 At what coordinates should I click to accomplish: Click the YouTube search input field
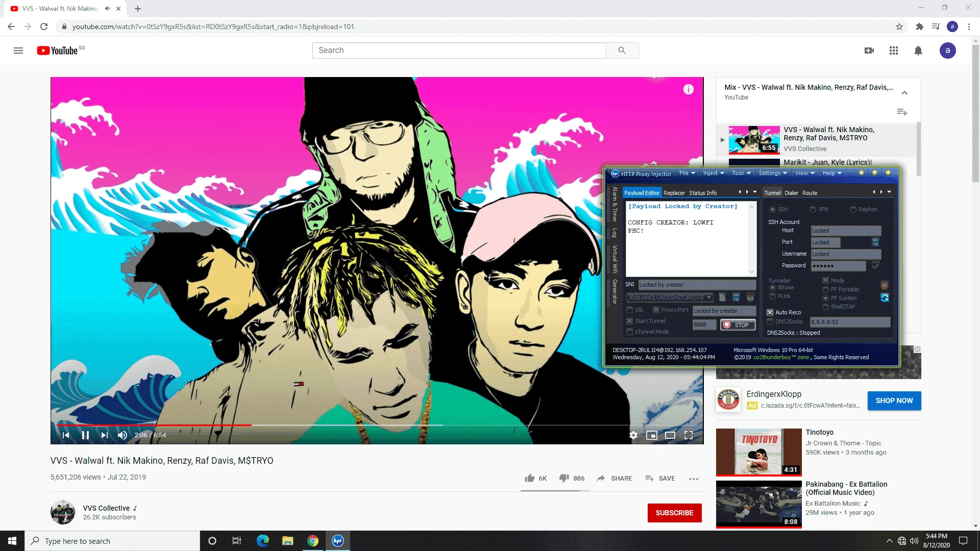(x=459, y=51)
